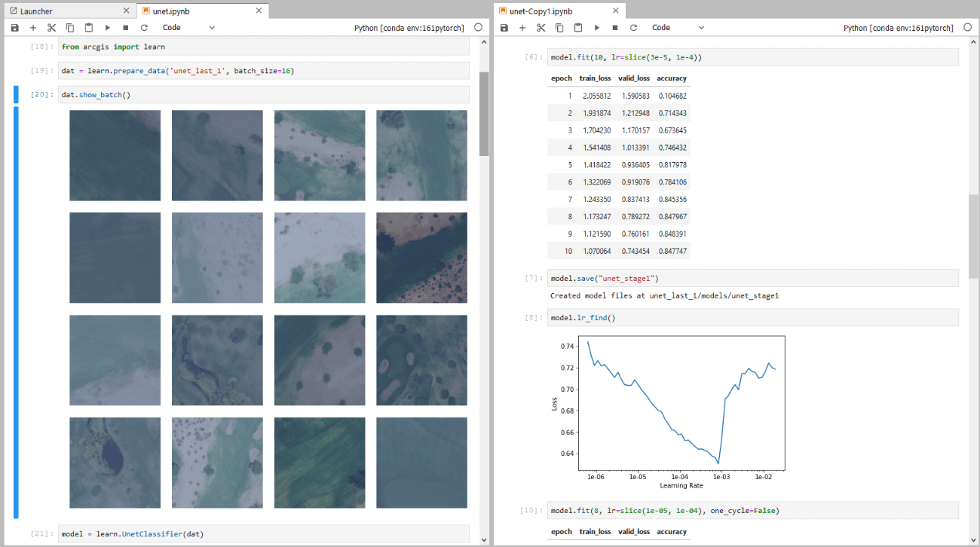
Task: Restart the kernel in unet.ipynb
Action: pyautogui.click(x=144, y=28)
